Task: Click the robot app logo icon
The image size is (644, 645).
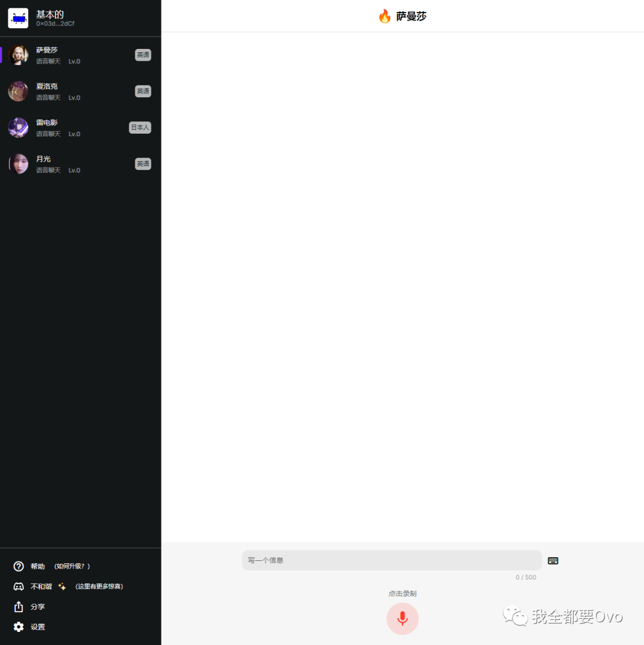Action: 18,18
